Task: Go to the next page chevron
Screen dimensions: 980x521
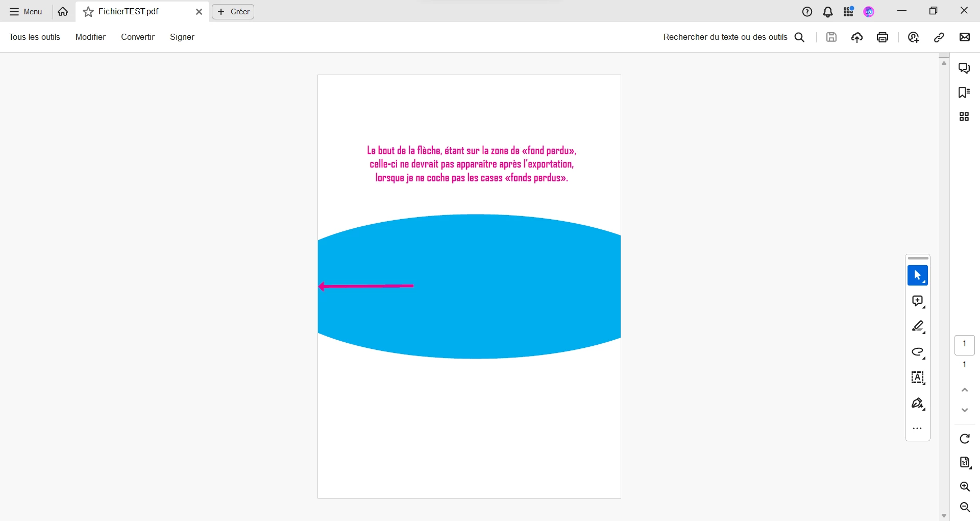Action: (965, 410)
